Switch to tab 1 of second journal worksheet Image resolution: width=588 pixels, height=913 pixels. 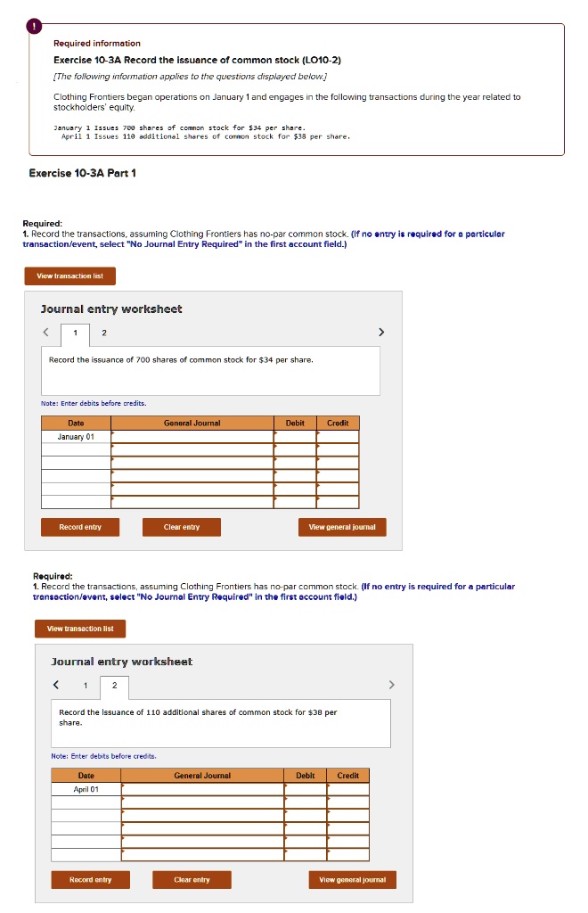pos(85,685)
